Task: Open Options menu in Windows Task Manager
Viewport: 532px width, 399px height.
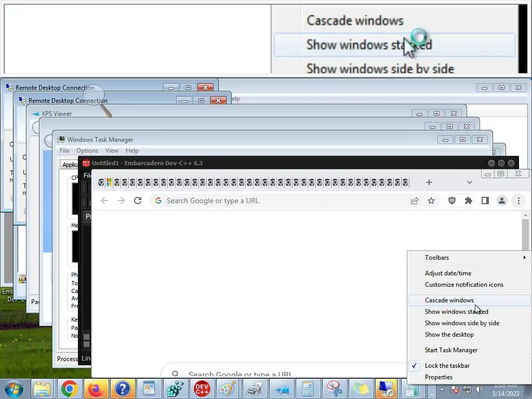Action: click(87, 151)
